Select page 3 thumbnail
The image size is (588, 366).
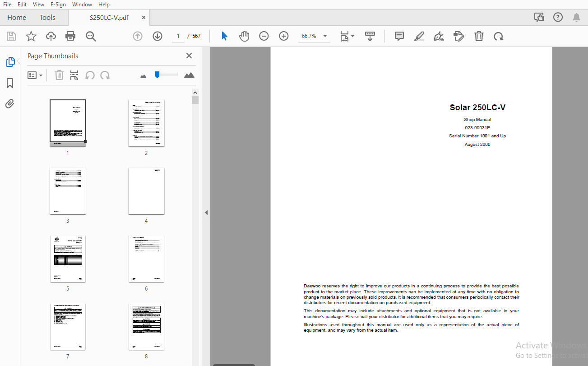pyautogui.click(x=68, y=191)
